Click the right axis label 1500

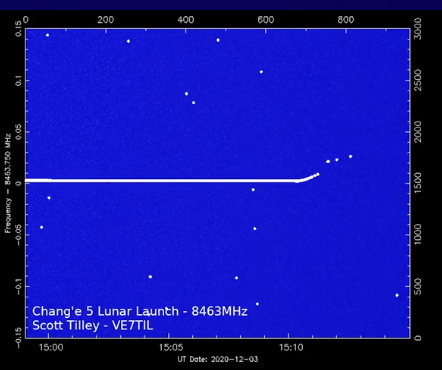pyautogui.click(x=417, y=183)
